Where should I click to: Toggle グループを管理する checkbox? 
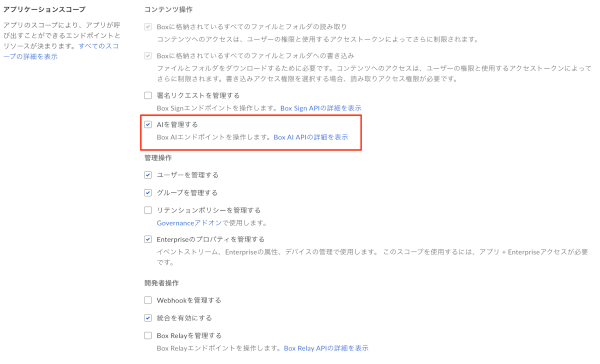click(x=148, y=192)
